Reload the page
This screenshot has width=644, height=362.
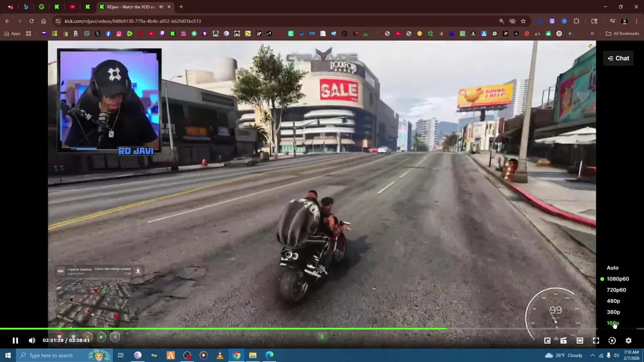(x=31, y=21)
